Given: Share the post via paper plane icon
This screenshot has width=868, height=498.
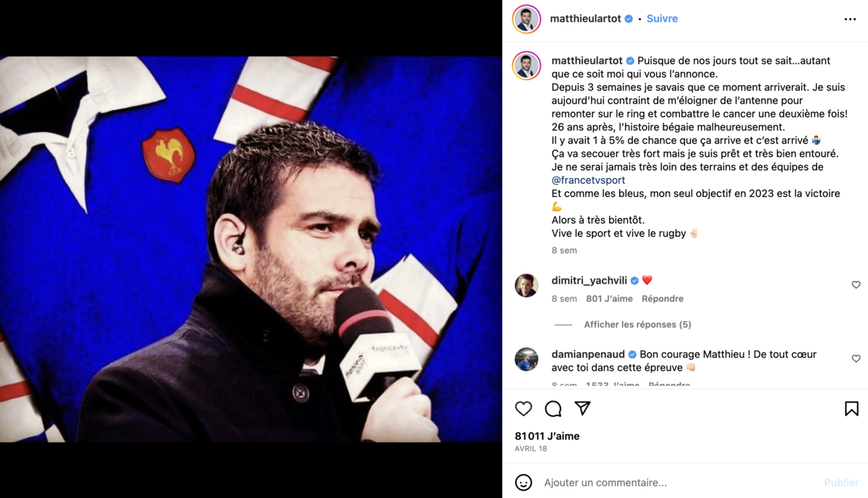Looking at the screenshot, I should (x=583, y=409).
